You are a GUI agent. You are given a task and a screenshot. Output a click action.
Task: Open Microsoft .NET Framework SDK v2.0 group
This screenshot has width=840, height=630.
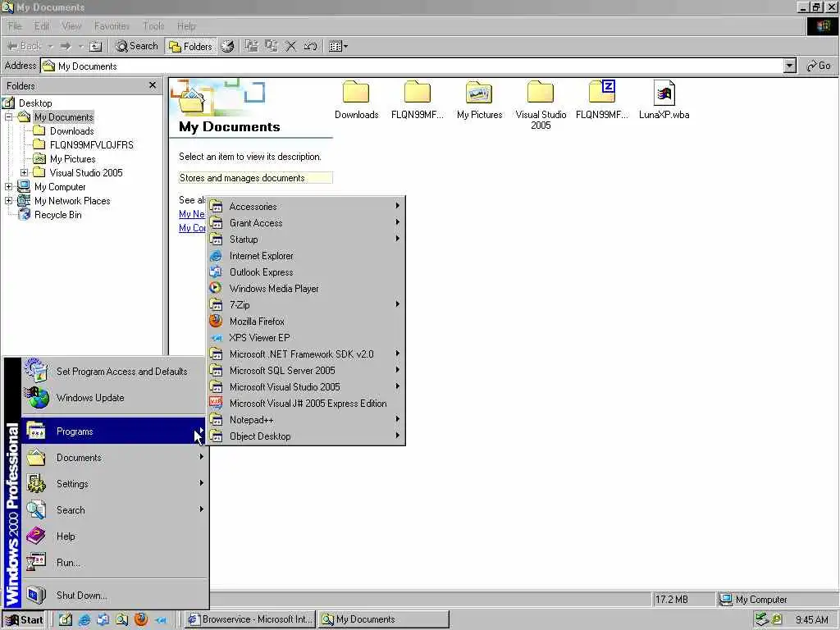tap(305, 354)
